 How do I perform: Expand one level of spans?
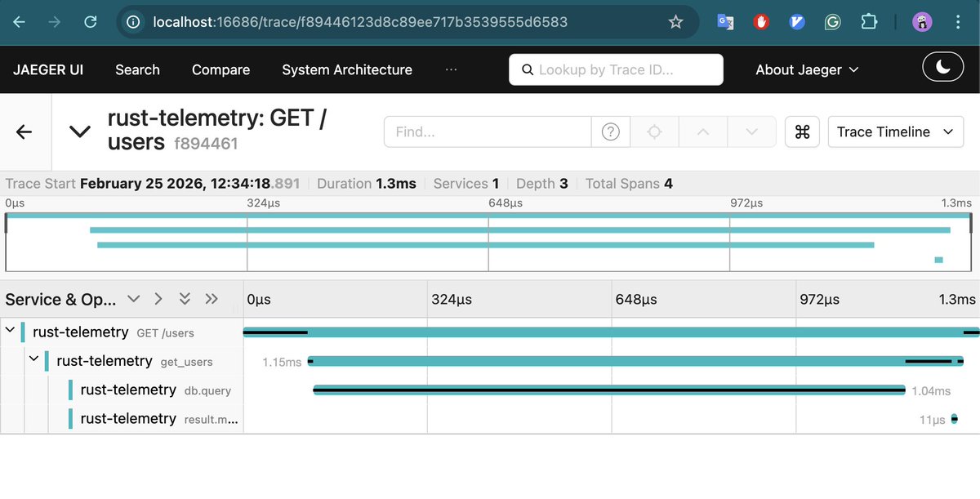click(133, 299)
